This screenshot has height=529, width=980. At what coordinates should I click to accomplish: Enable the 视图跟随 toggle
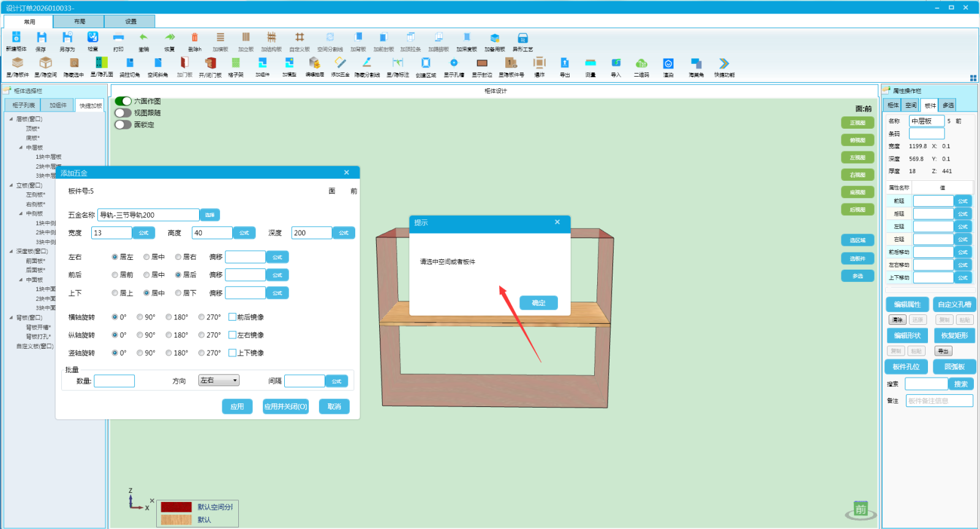123,113
